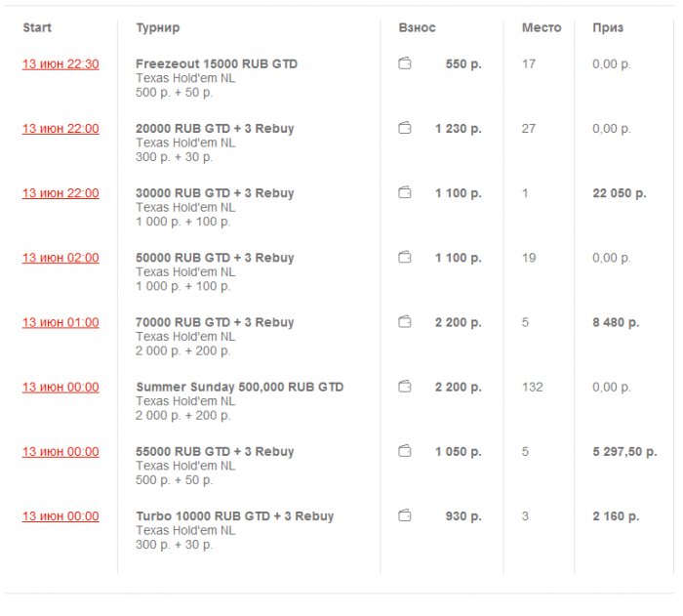Click the Турнир column header

point(157,28)
